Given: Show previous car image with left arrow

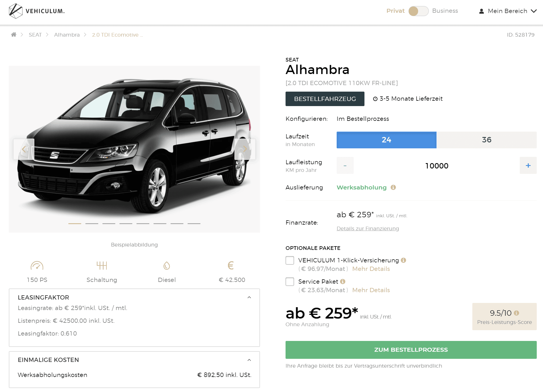Looking at the screenshot, I should point(24,149).
